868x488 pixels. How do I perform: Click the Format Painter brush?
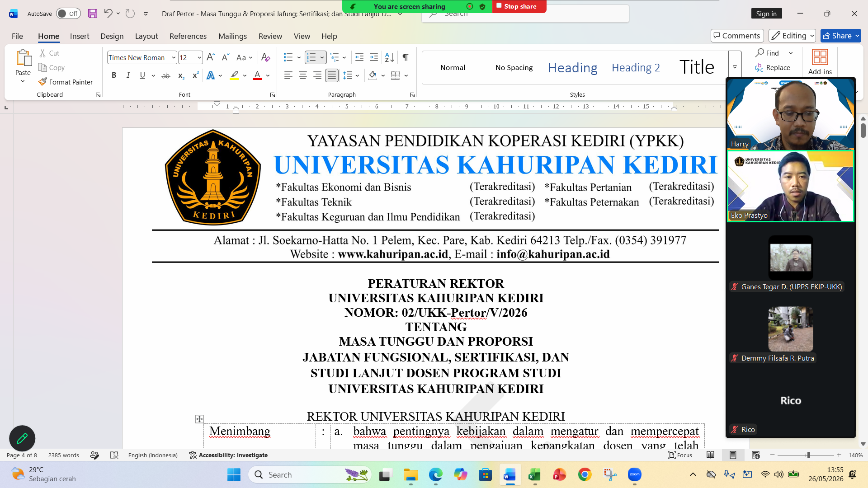[x=66, y=82]
